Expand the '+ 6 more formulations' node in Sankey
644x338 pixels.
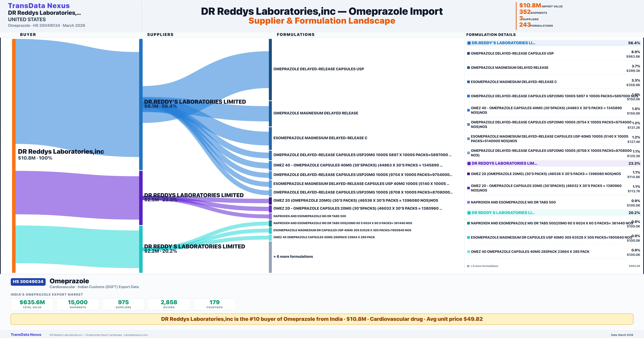point(293,256)
